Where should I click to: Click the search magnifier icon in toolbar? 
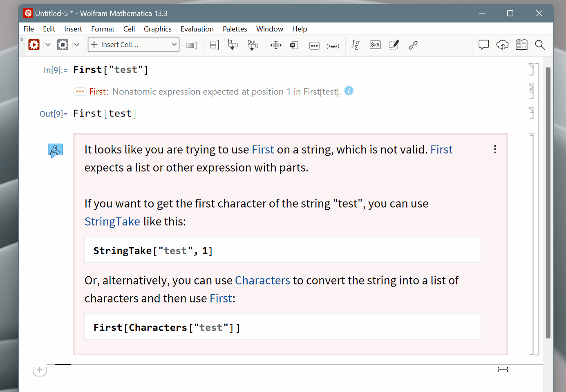(x=540, y=45)
